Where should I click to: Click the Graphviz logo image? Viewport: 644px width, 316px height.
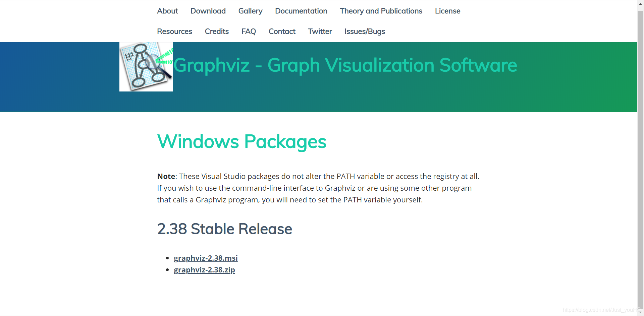coord(146,66)
